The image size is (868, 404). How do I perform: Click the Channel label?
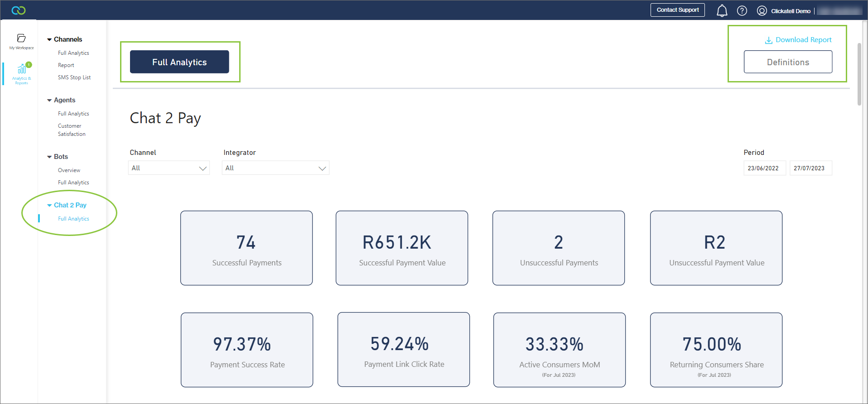143,153
